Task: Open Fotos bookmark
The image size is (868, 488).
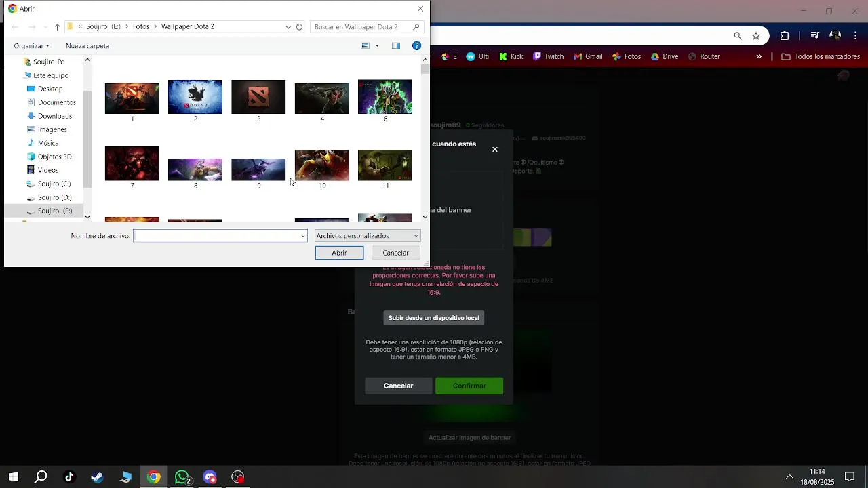Action: pyautogui.click(x=627, y=57)
